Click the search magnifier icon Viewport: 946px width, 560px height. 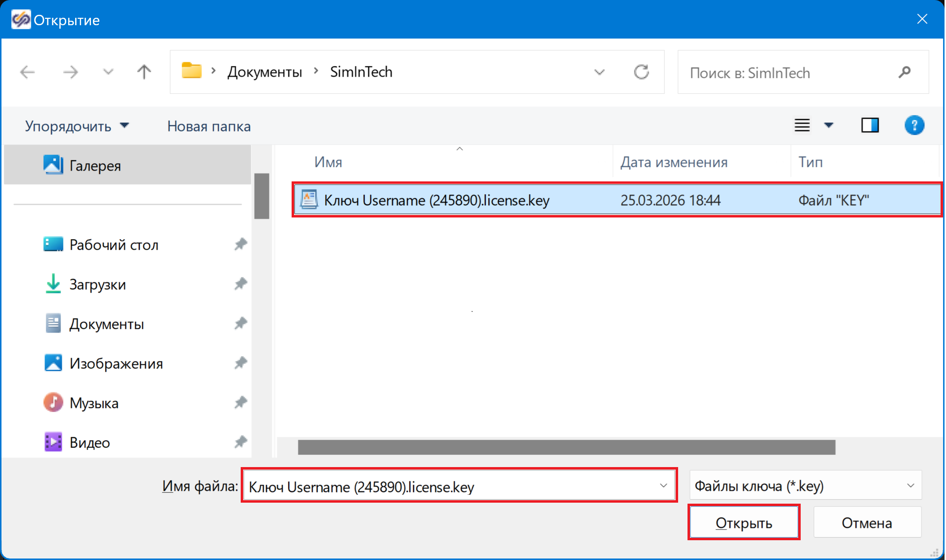click(x=904, y=73)
